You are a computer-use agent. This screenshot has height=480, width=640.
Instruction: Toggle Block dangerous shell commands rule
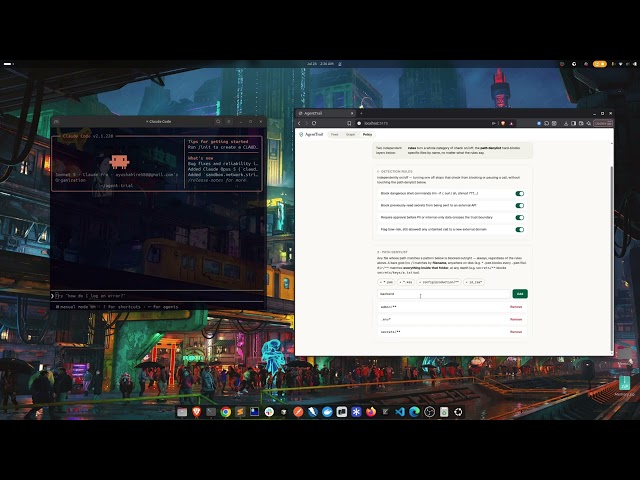pyautogui.click(x=519, y=193)
